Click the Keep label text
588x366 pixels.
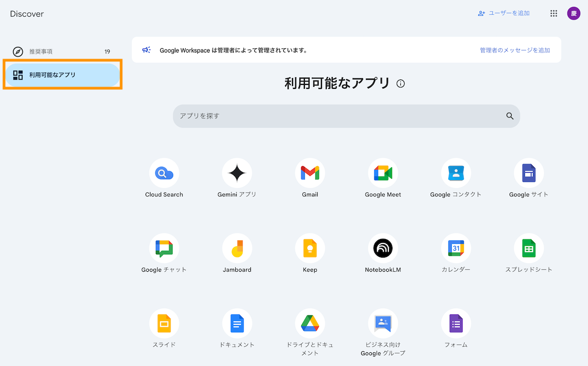click(310, 270)
